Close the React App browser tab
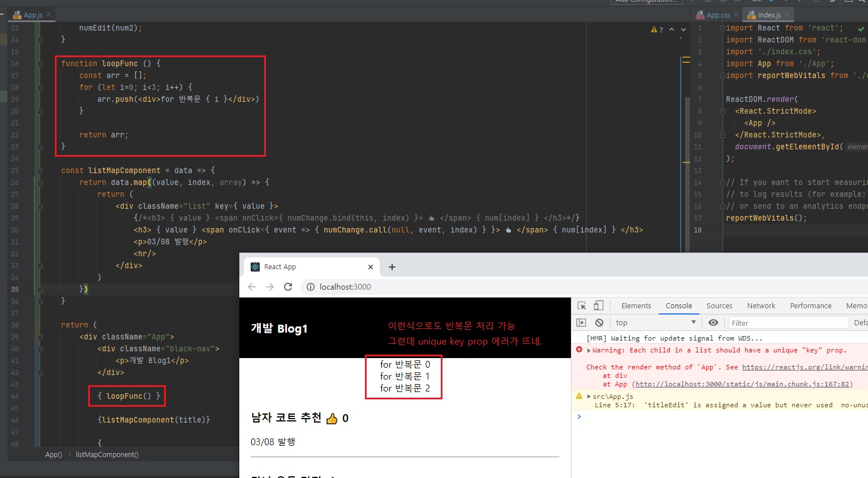The height and width of the screenshot is (478, 868). coord(371,267)
